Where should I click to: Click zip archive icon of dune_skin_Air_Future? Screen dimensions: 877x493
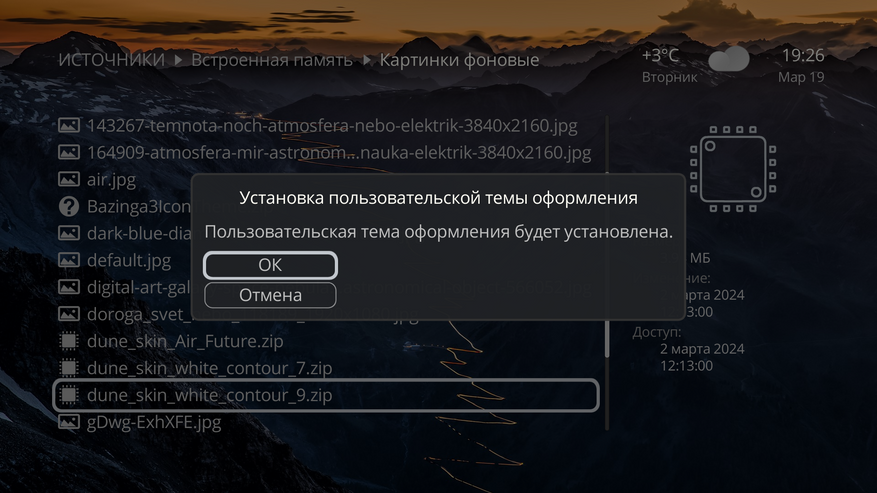coord(69,341)
